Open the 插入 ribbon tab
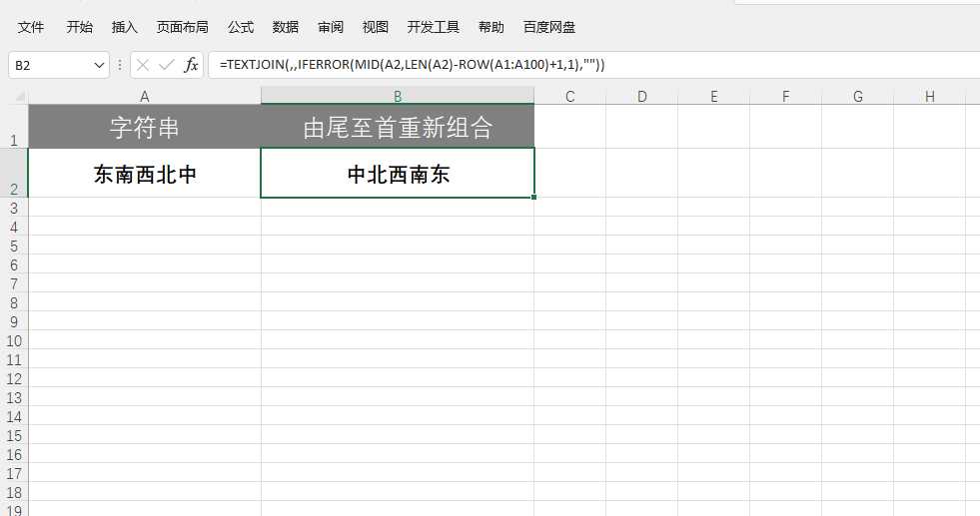980x516 pixels. [125, 27]
